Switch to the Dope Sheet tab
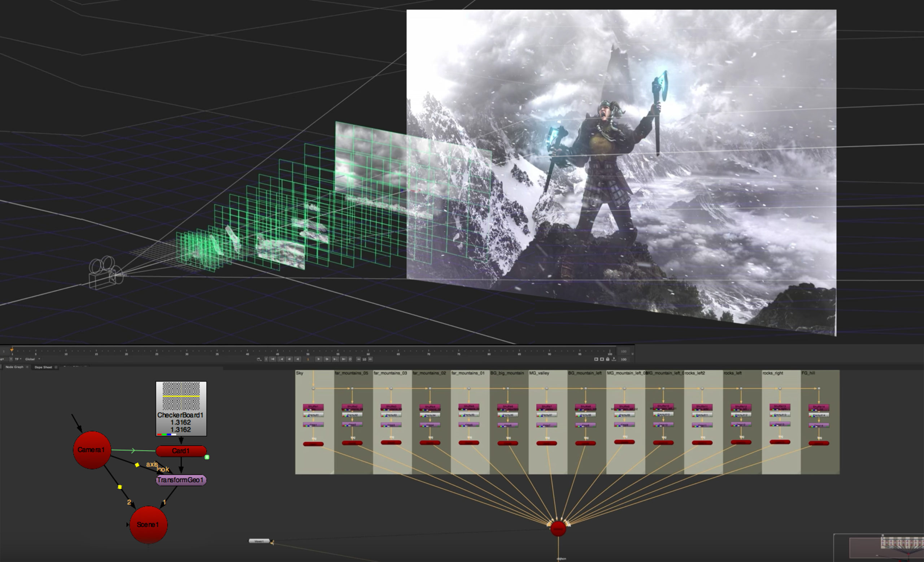 pyautogui.click(x=44, y=367)
